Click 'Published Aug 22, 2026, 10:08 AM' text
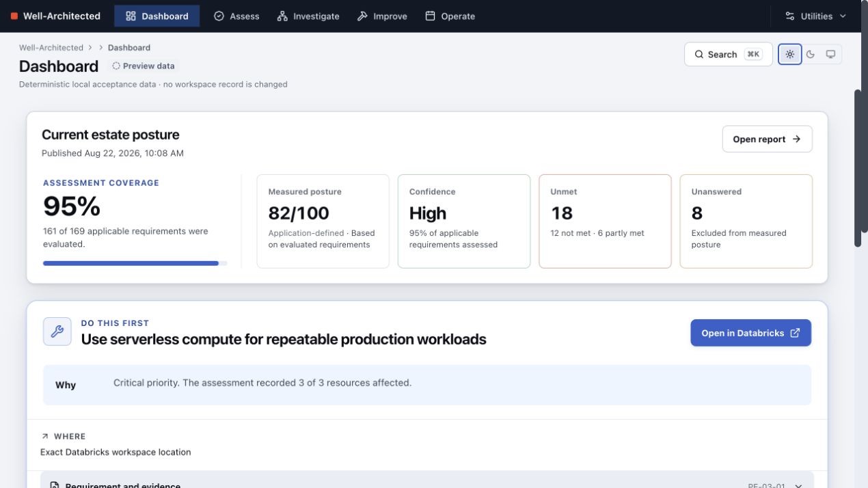868x488 pixels. point(113,153)
